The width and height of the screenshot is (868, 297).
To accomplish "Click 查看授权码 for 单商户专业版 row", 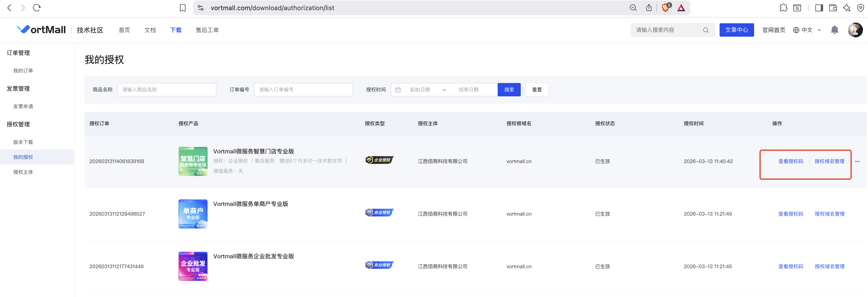I will click(x=790, y=214).
